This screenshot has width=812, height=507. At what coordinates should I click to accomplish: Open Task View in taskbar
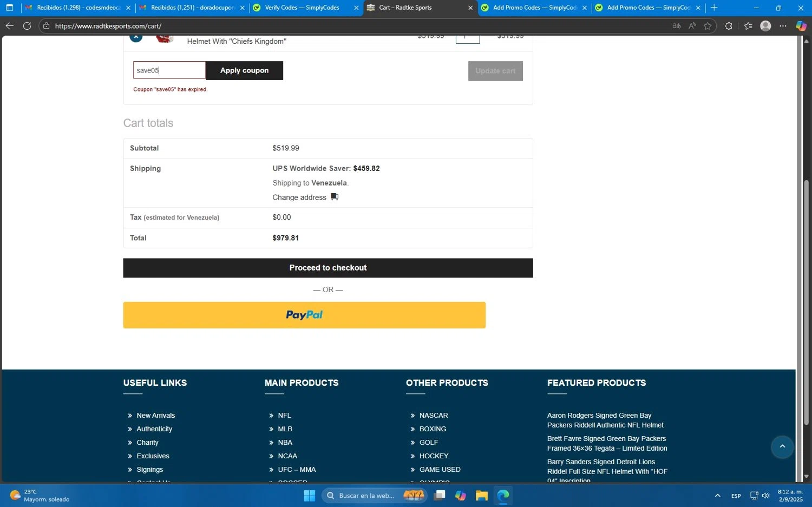click(x=440, y=495)
